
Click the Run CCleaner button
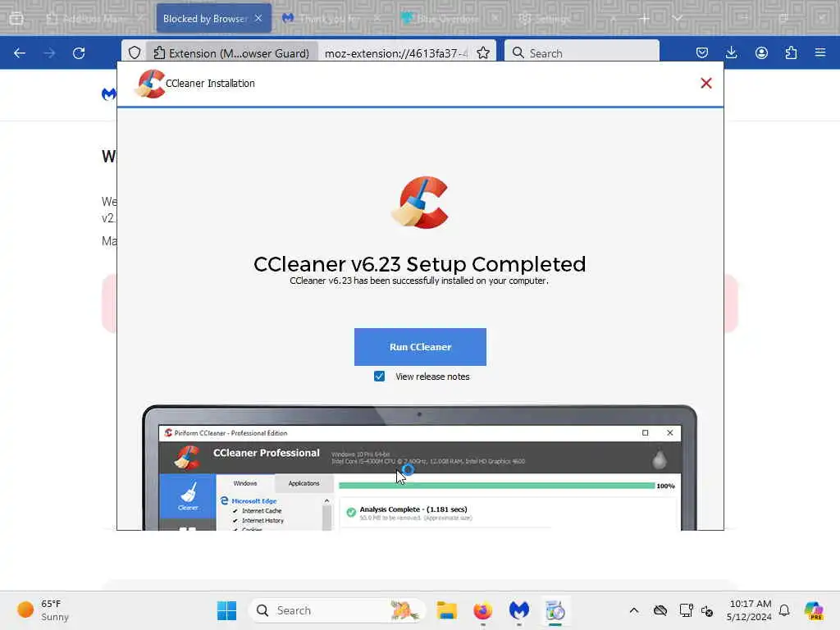420,347
